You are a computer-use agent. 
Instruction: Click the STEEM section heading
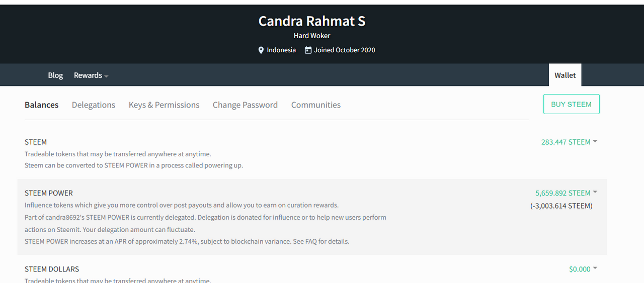point(36,142)
